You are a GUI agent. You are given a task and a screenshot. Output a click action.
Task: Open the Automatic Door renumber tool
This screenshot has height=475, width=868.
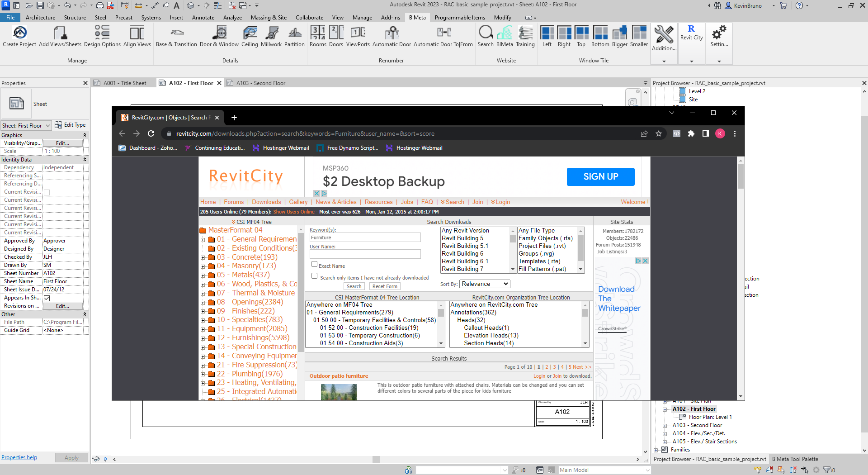[392, 36]
